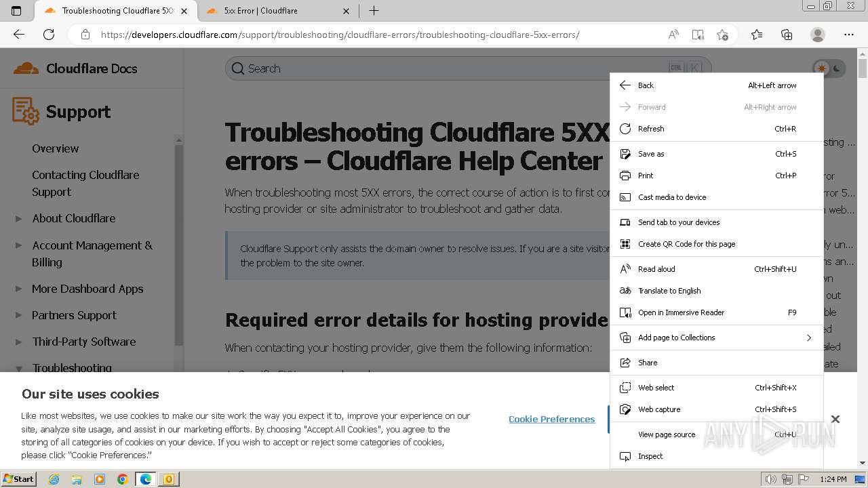Screen dimensions: 868x488
Task: Click the Support section icon
Action: click(26, 111)
